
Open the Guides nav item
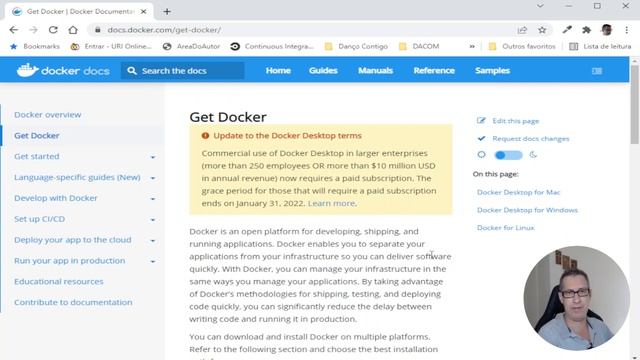coord(323,71)
